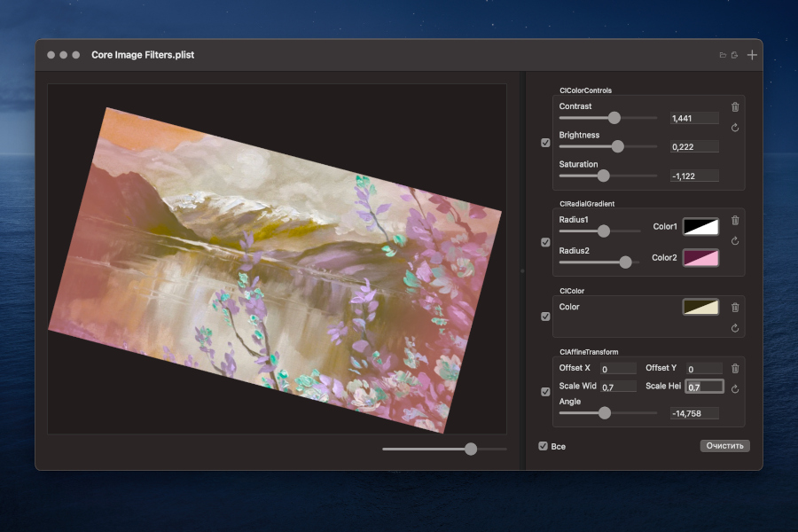Add a new filter with the plus icon
This screenshot has width=798, height=532.
click(752, 54)
